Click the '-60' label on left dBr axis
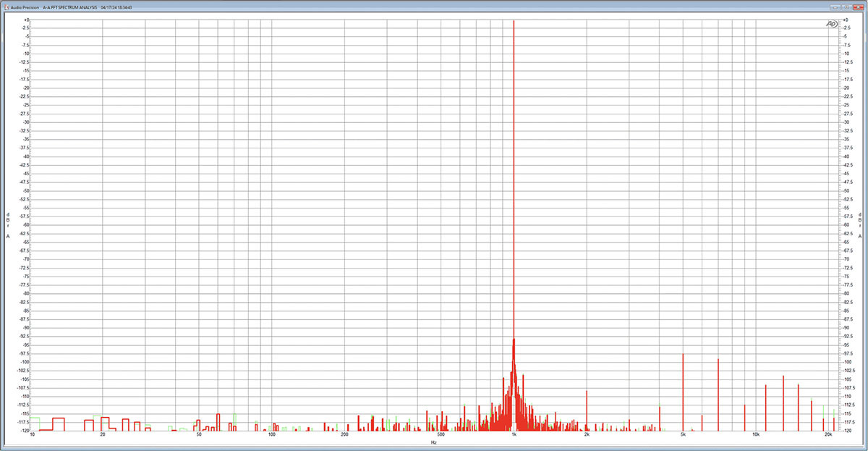The image size is (868, 451). click(x=25, y=225)
